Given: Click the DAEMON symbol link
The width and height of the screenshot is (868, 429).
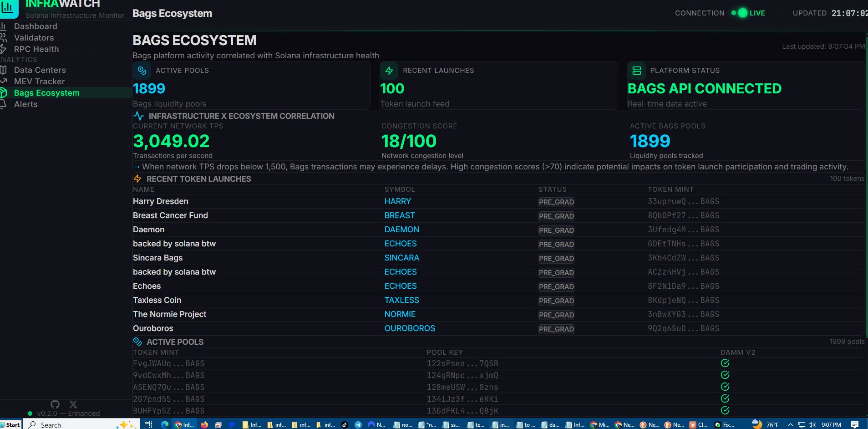Looking at the screenshot, I should click(x=402, y=230).
